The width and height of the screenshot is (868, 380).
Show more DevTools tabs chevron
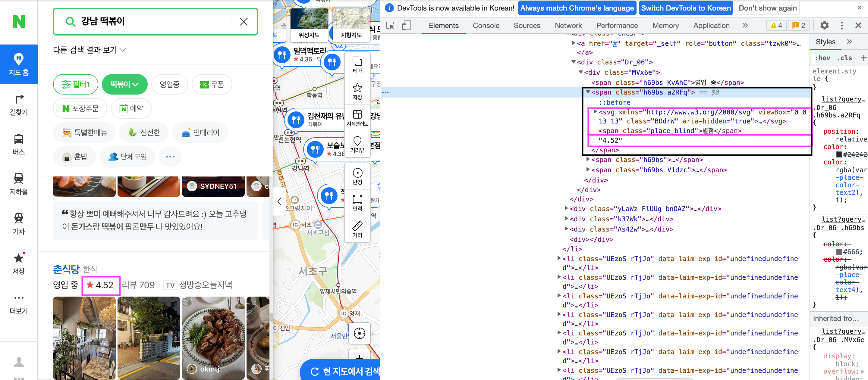click(745, 26)
